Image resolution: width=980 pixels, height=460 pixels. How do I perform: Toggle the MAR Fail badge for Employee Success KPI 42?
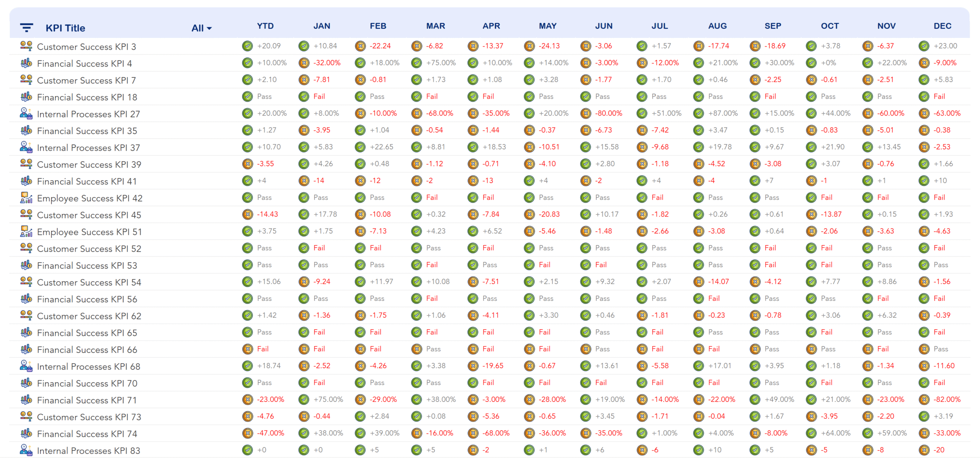point(416,197)
